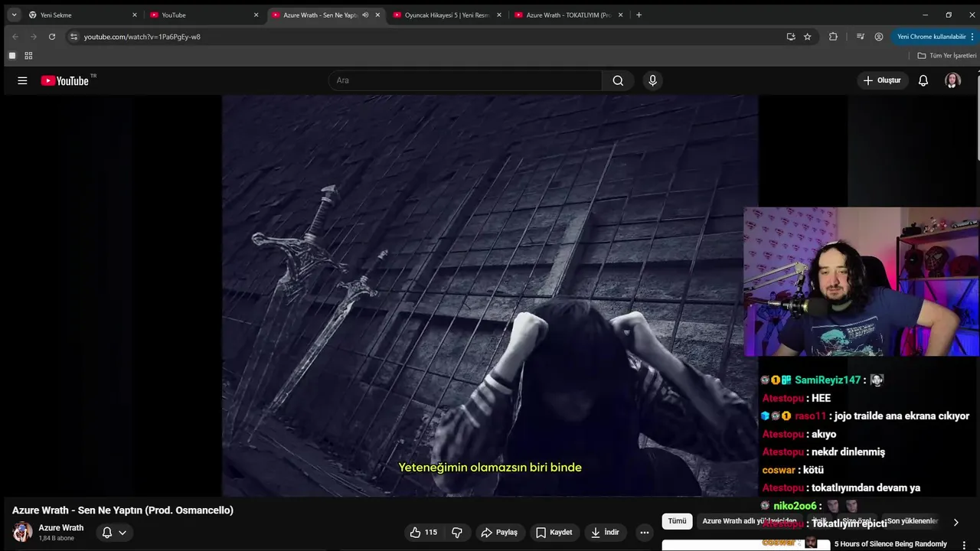Open 5 Hours of Silence suggested video
The height and width of the screenshot is (551, 980).
pos(890,544)
